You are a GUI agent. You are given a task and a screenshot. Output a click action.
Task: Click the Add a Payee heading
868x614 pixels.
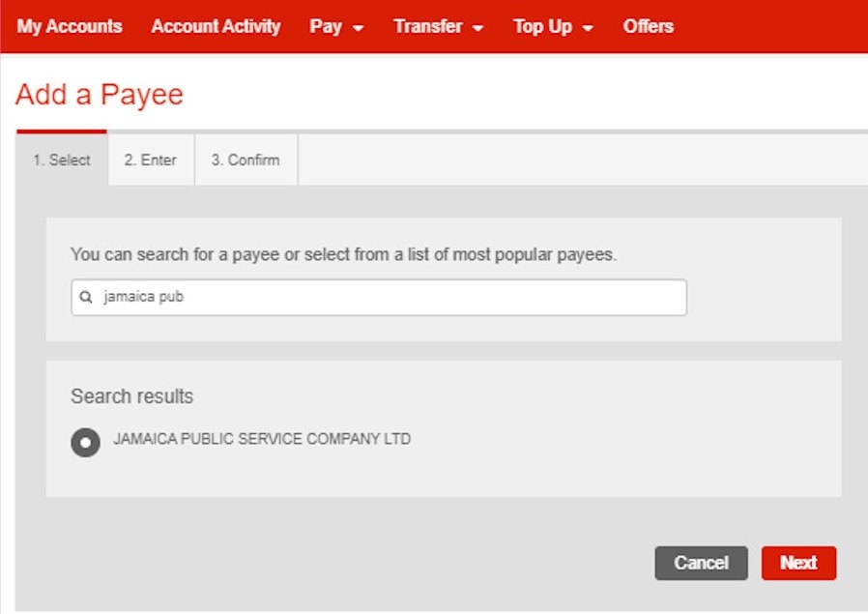(x=100, y=95)
